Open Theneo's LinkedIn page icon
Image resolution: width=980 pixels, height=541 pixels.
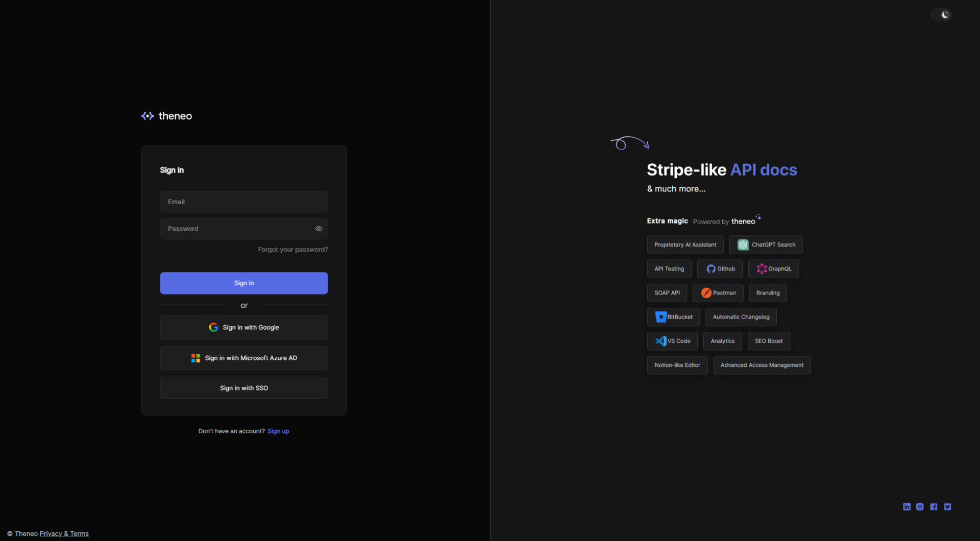[x=906, y=507]
